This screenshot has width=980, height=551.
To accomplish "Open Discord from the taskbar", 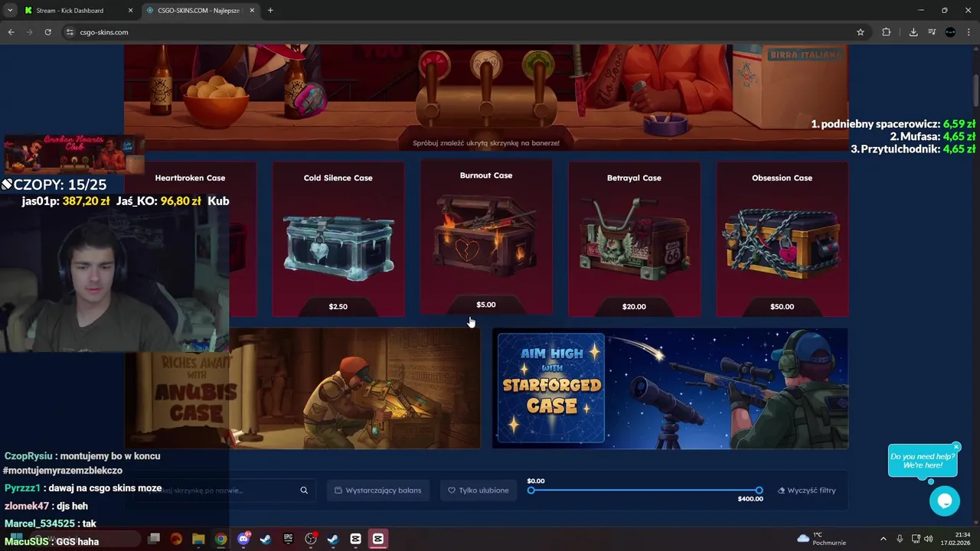I will (243, 539).
